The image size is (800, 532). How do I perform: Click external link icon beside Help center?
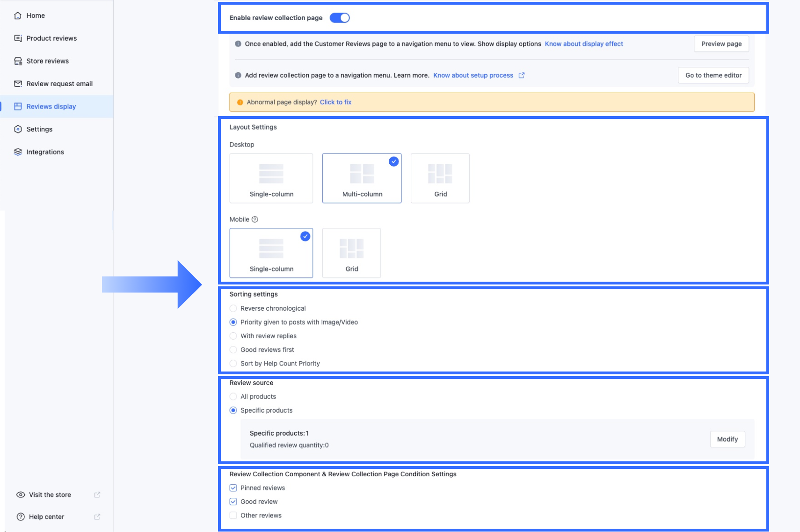click(x=97, y=517)
